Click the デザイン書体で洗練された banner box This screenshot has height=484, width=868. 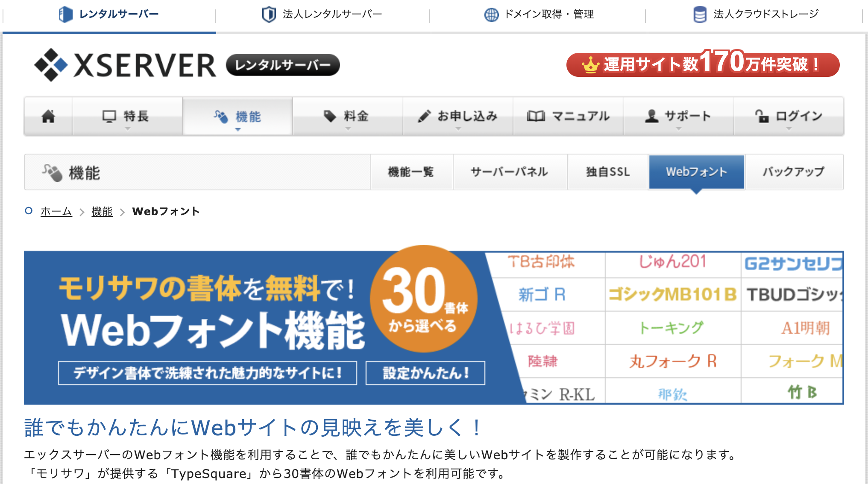[x=208, y=373]
